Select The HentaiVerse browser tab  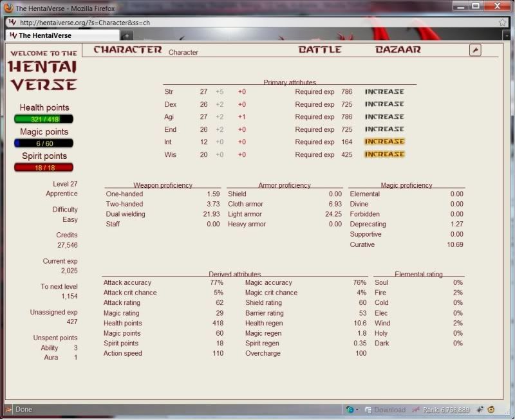pos(62,35)
